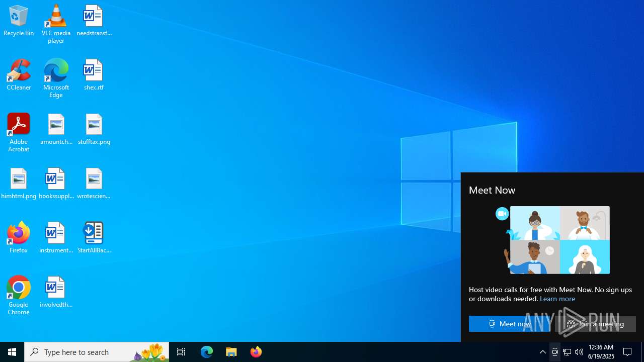Click the taskbar search box
This screenshot has width=644, height=362.
tap(97, 352)
